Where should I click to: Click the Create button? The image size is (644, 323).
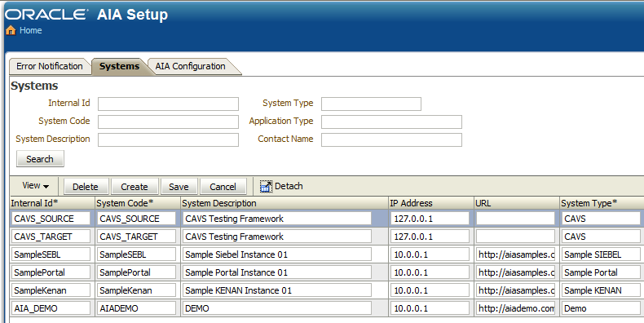135,187
